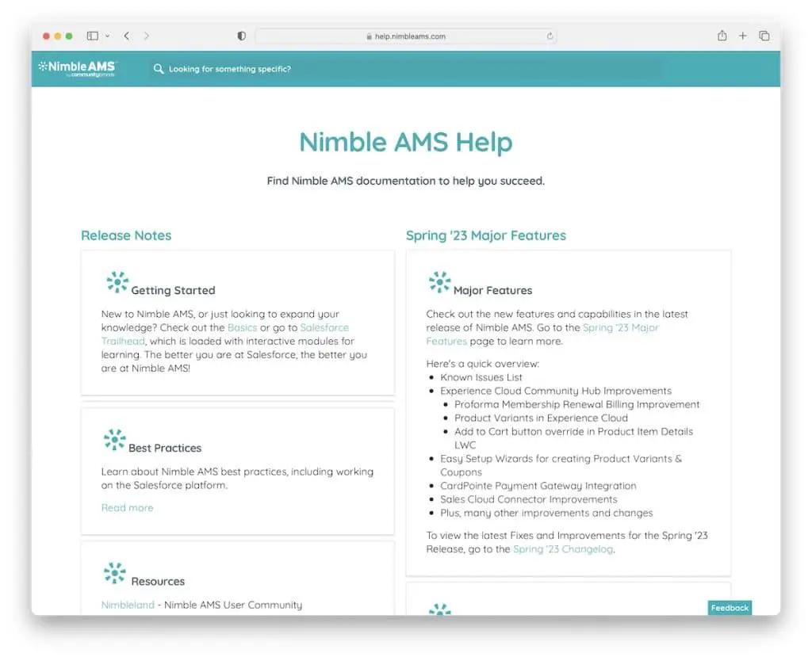Click the Spring '23 Major Features heading
Viewport: 812px width, 657px height.
point(486,235)
